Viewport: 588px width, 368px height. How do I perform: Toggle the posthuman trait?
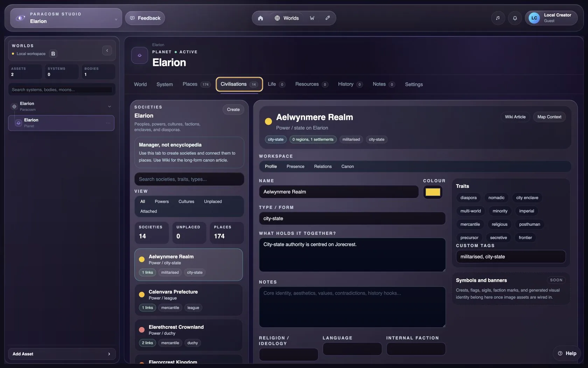530,224
